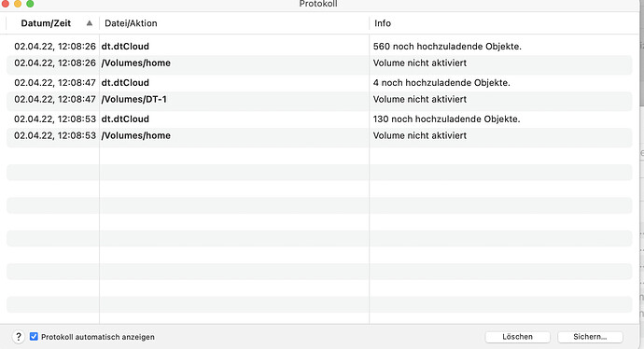Select the 130 noch hochzuladende Objekte row
The height and width of the screenshot is (349, 644).
319,119
